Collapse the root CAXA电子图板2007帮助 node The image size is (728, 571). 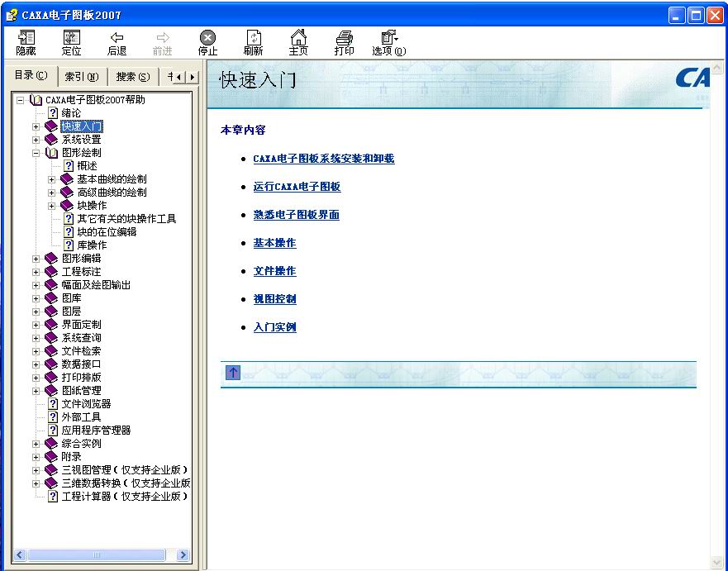(x=20, y=100)
